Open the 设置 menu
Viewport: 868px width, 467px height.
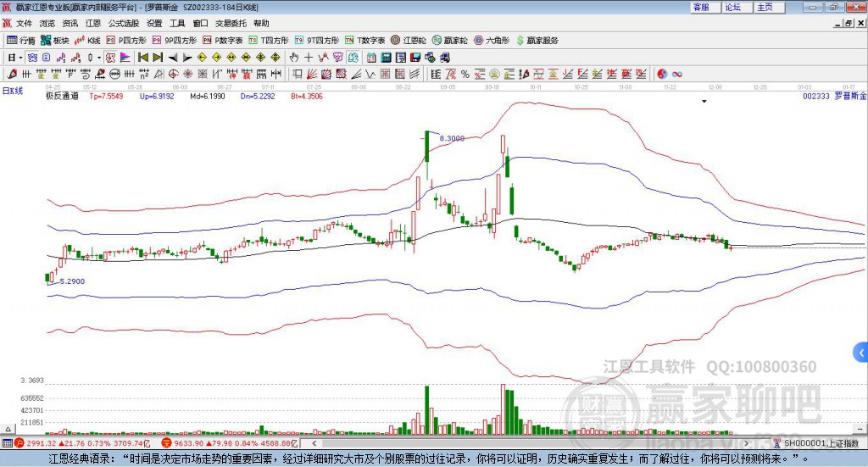(x=154, y=23)
